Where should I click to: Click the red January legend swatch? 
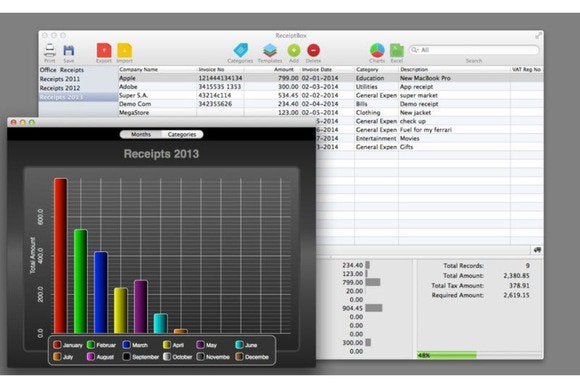point(57,345)
